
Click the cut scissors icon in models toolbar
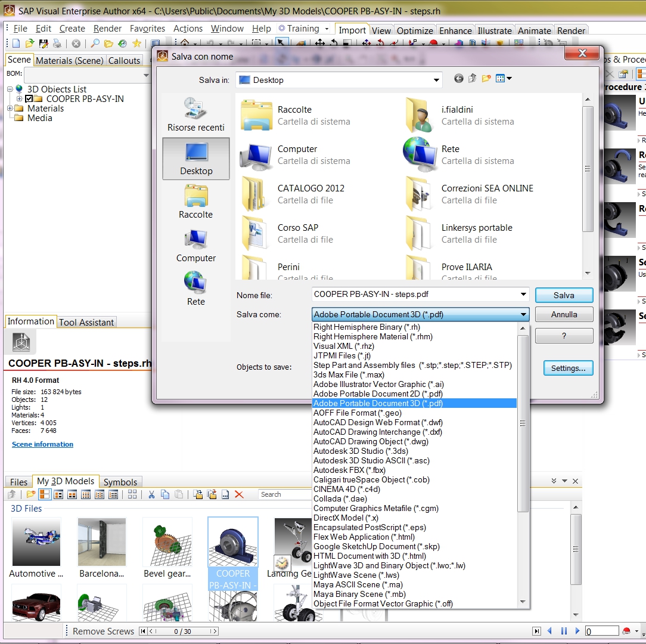151,494
